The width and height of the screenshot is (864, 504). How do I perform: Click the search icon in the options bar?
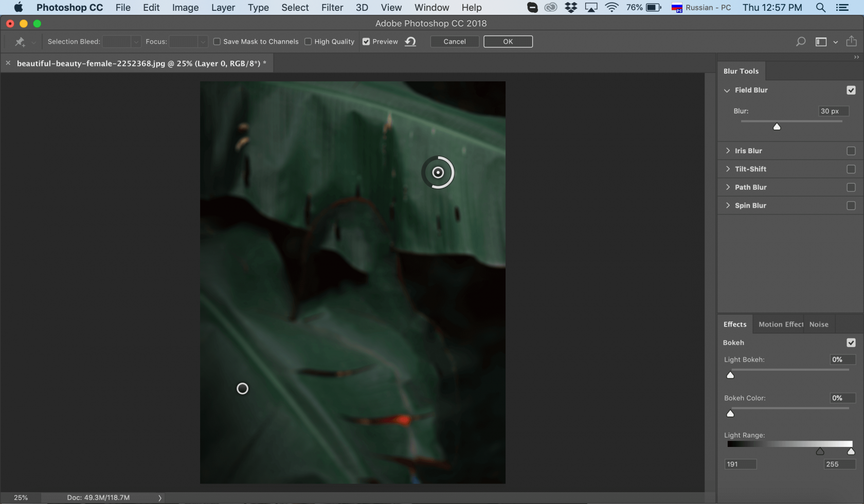point(800,41)
